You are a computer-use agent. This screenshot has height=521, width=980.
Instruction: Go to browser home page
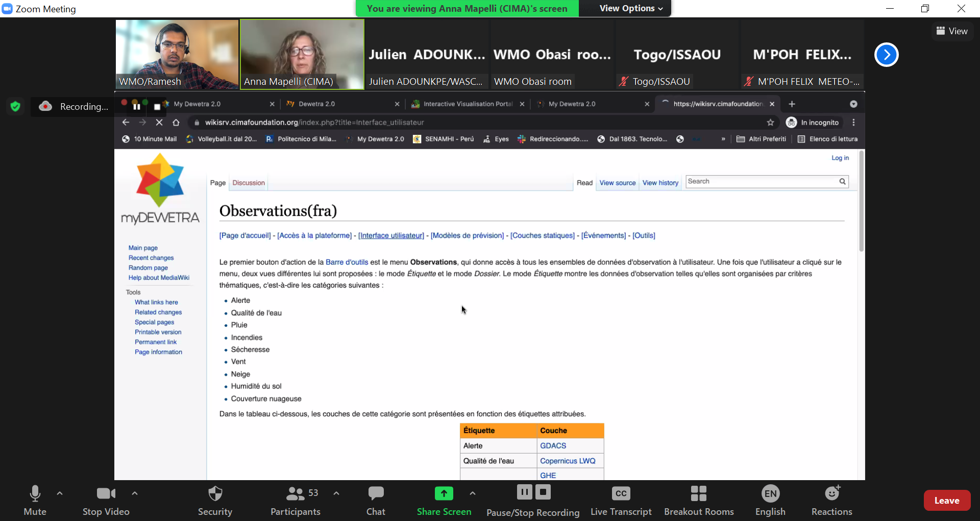click(176, 122)
